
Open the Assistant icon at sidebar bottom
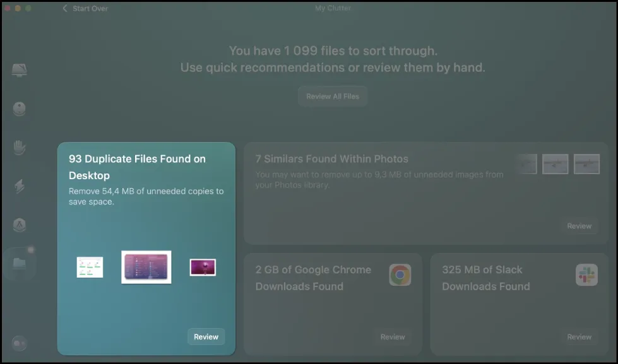click(x=19, y=344)
